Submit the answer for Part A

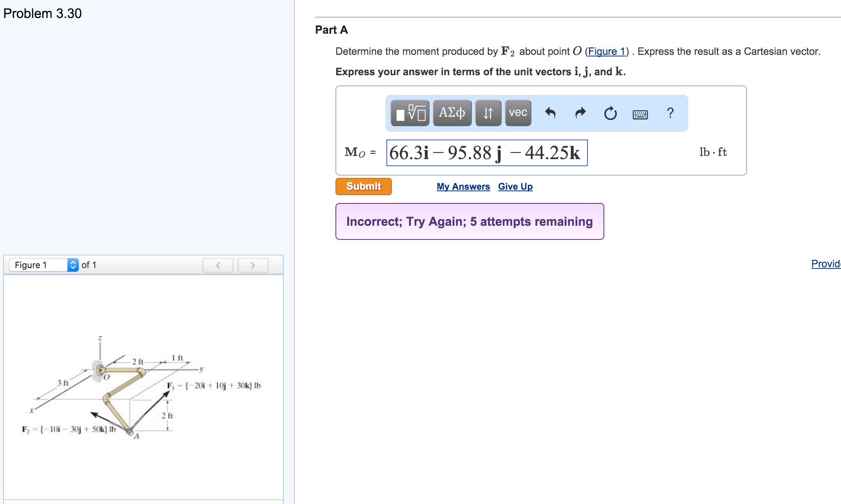[363, 186]
